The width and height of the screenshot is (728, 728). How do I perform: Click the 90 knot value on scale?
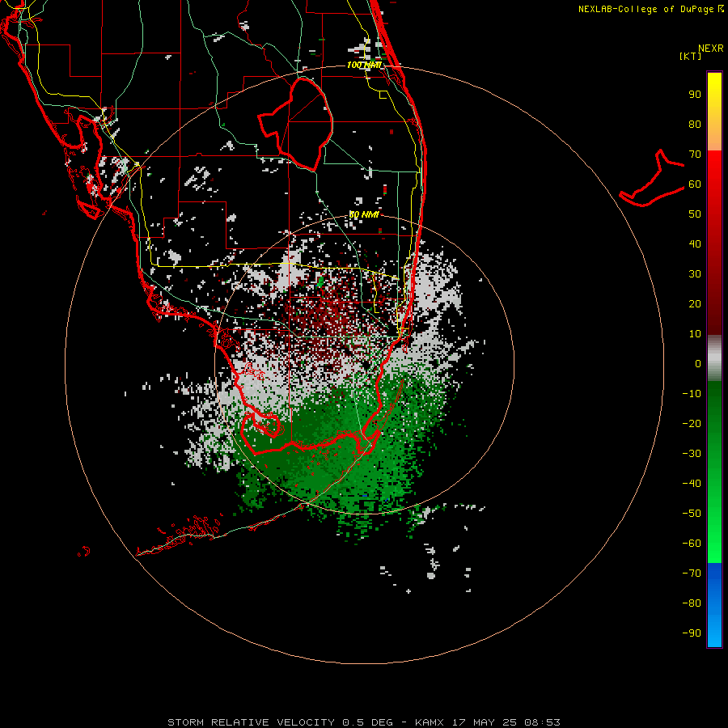click(x=695, y=95)
